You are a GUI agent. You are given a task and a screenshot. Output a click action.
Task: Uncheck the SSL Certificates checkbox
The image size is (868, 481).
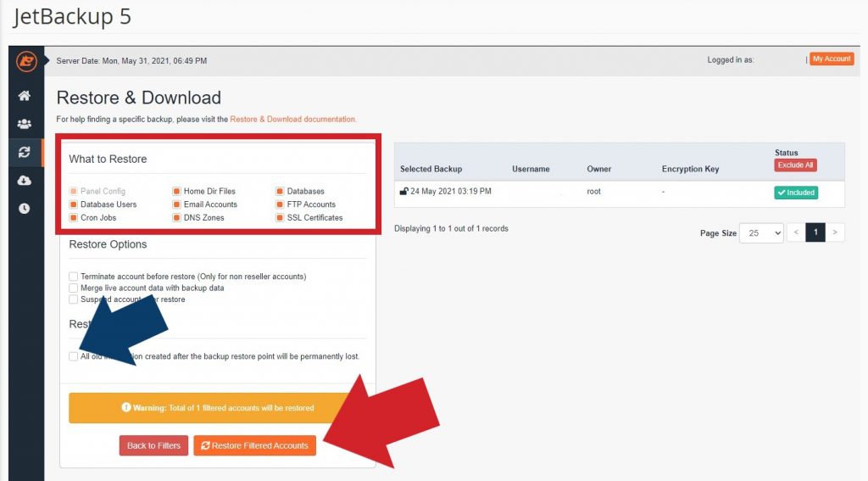280,218
